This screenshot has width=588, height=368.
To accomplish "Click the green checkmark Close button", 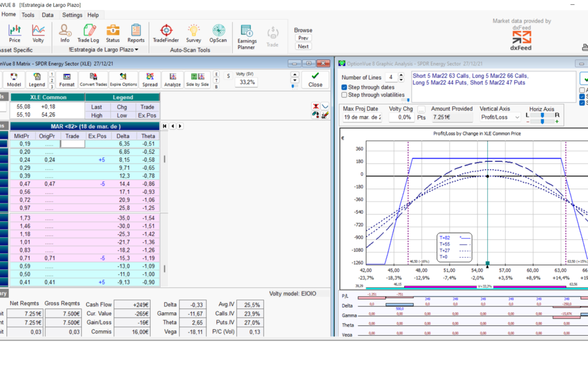I will point(315,80).
